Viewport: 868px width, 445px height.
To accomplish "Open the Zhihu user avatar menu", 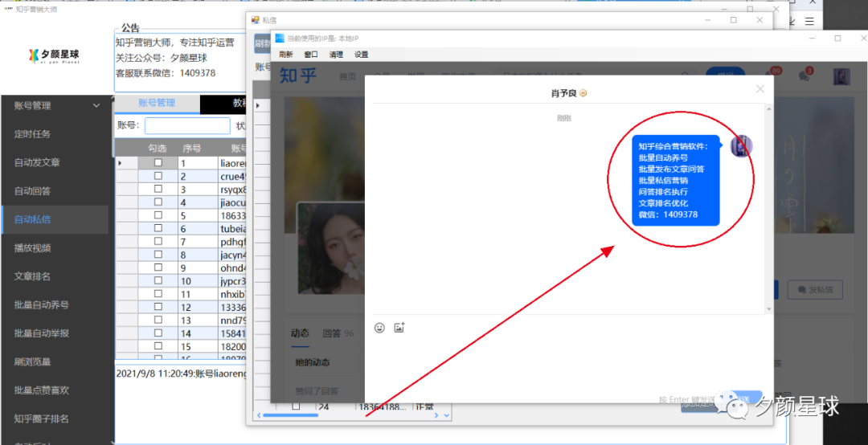I will (841, 76).
